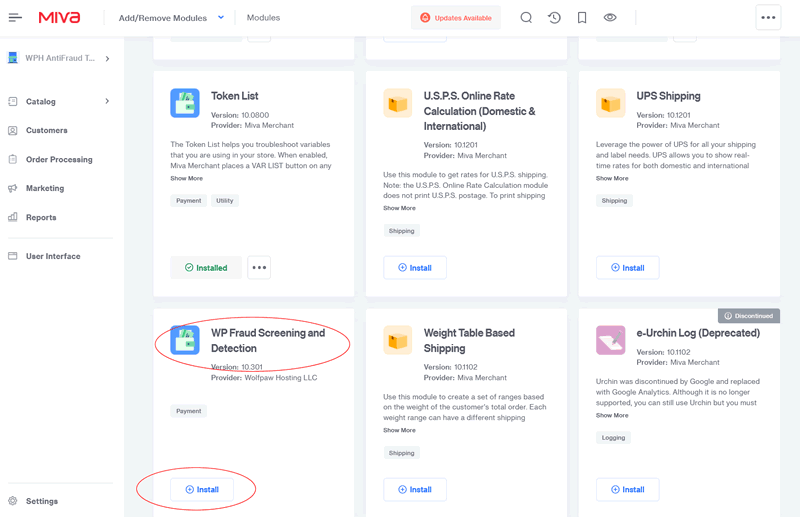This screenshot has height=517, width=800.
Task: Open Order Processing in the sidebar
Action: pos(59,160)
